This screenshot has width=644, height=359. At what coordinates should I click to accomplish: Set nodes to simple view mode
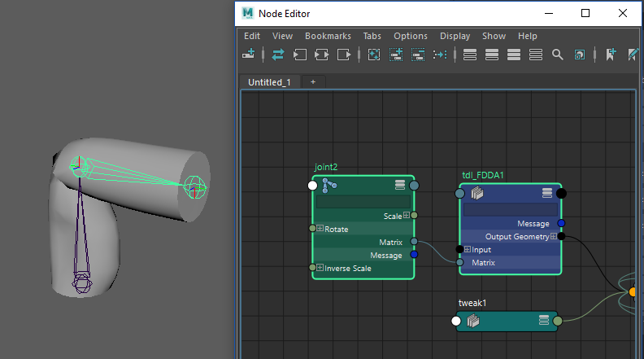470,55
